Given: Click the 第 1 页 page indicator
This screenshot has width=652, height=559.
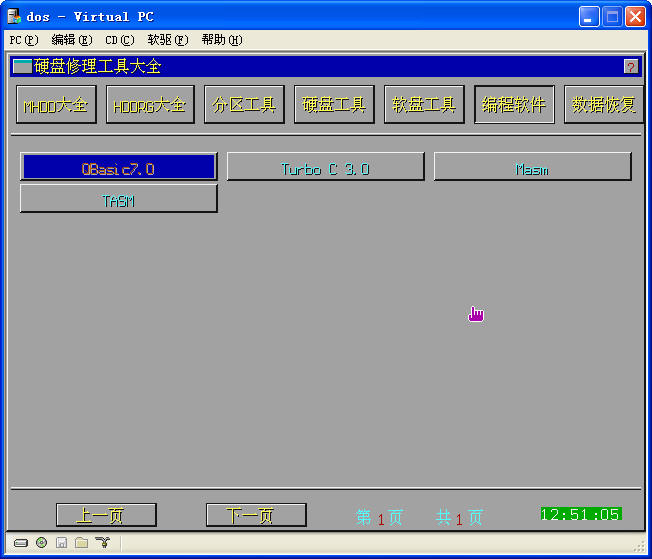Looking at the screenshot, I should 379,518.
